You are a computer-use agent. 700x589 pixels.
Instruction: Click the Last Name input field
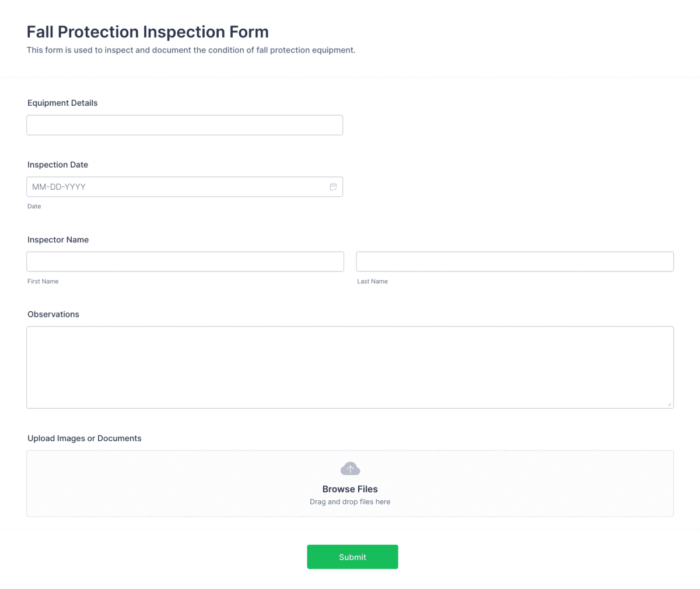point(514,262)
